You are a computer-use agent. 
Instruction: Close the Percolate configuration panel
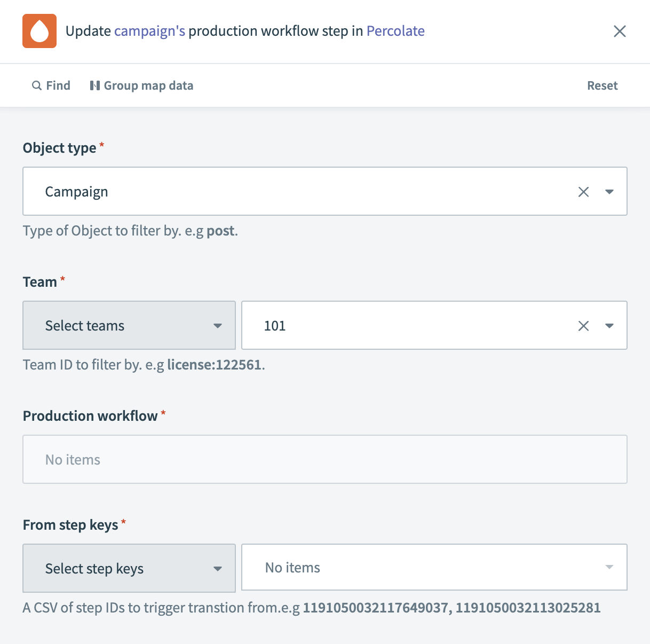[620, 31]
